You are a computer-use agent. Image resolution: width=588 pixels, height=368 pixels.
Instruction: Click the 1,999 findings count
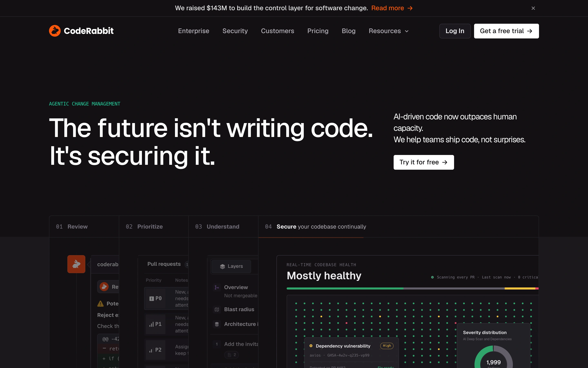(493, 362)
